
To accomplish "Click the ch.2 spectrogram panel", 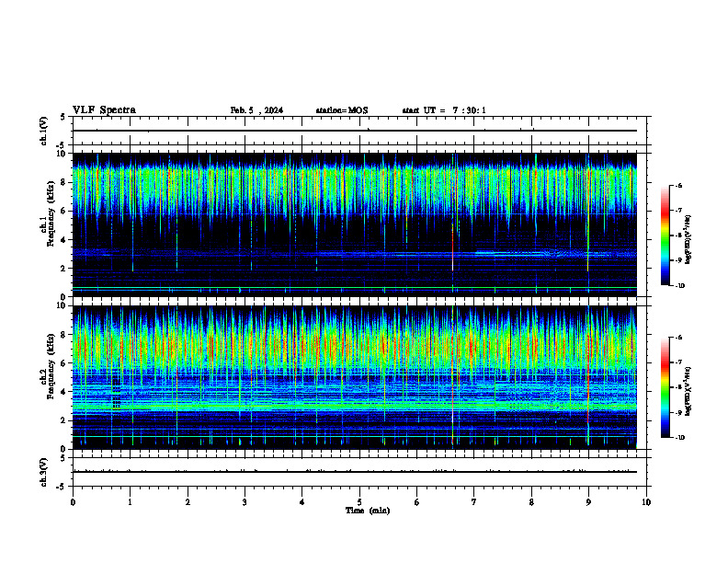I will [x=355, y=377].
